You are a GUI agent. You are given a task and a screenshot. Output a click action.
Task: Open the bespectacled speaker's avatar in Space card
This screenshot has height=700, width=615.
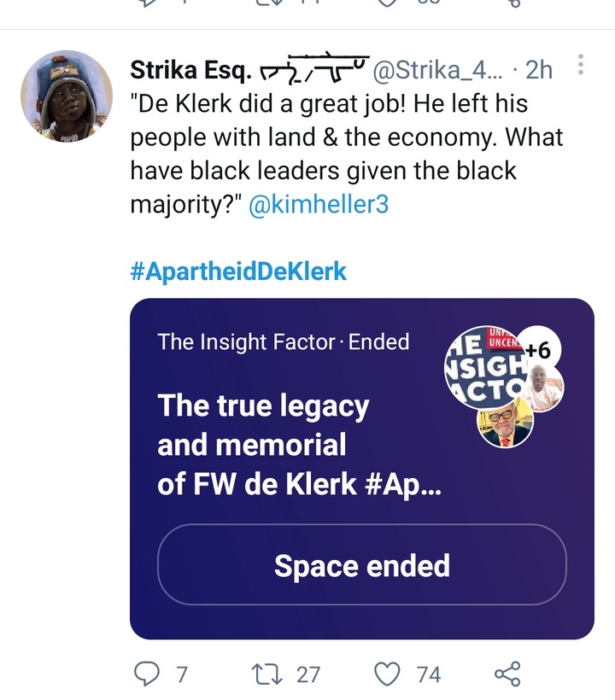[x=505, y=423]
